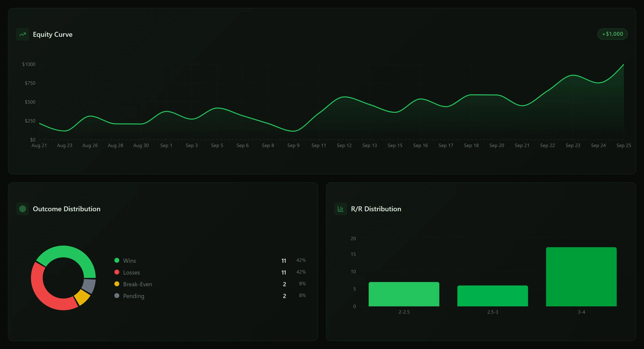Click the yellow Break-Even donut segment
This screenshot has height=349, width=644.
[82, 297]
